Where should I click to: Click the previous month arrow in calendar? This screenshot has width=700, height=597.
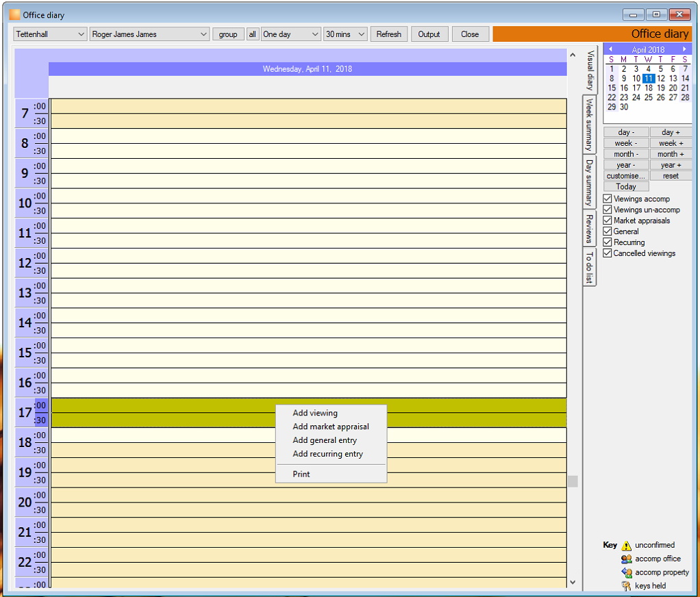click(x=610, y=49)
